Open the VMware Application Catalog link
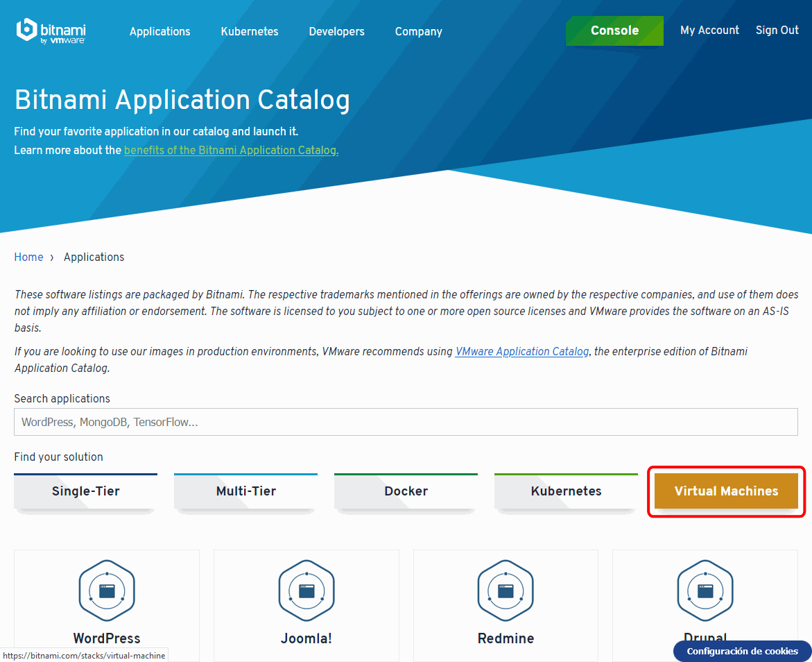 pyautogui.click(x=522, y=352)
